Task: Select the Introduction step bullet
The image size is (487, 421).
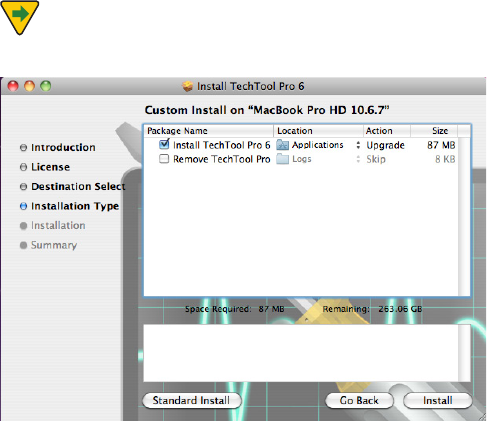Action: pyautogui.click(x=23, y=147)
